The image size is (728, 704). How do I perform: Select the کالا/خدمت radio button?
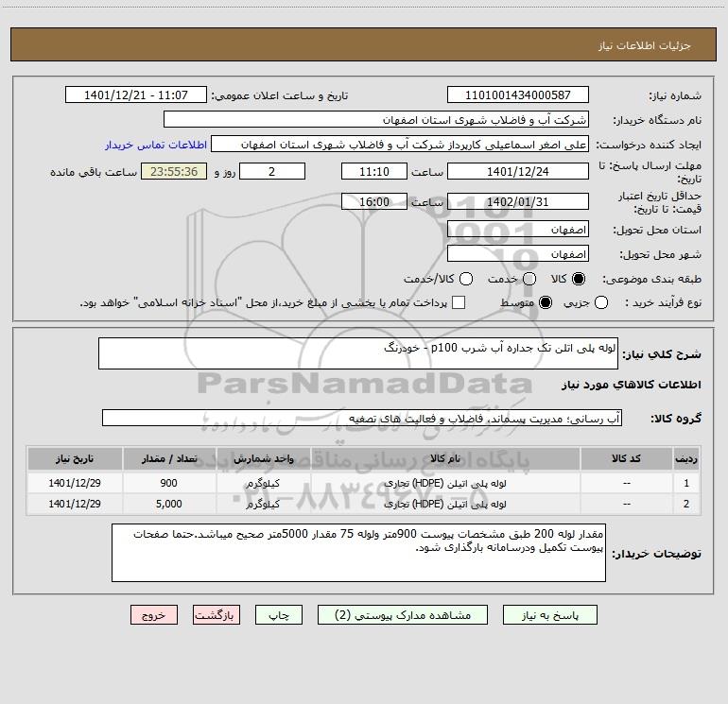point(466,279)
